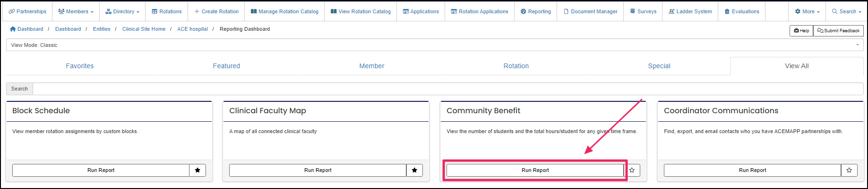Click the Coordinator Communications card title
Viewport: 868px width, 189px height.
click(x=721, y=110)
